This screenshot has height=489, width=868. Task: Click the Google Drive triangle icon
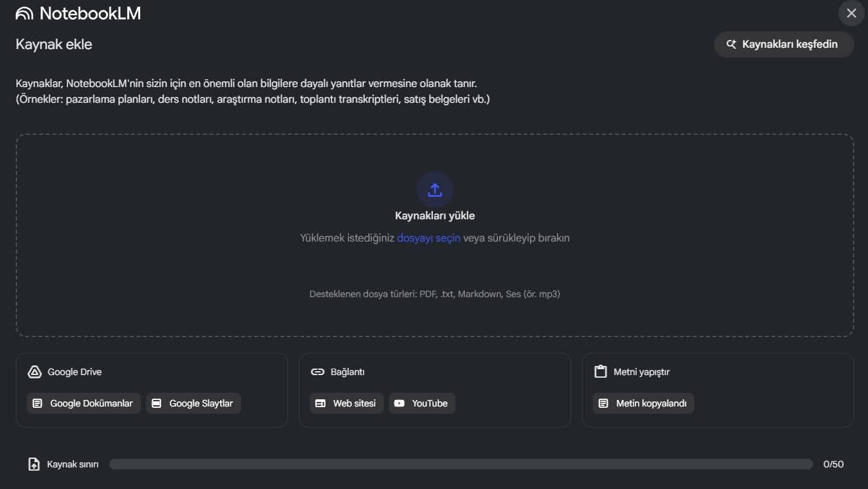[x=35, y=372]
